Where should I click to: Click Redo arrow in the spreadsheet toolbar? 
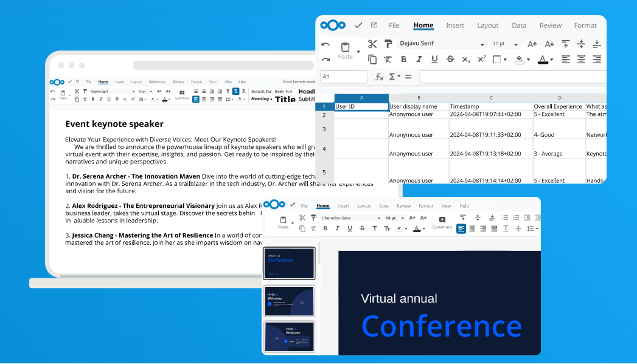point(325,60)
